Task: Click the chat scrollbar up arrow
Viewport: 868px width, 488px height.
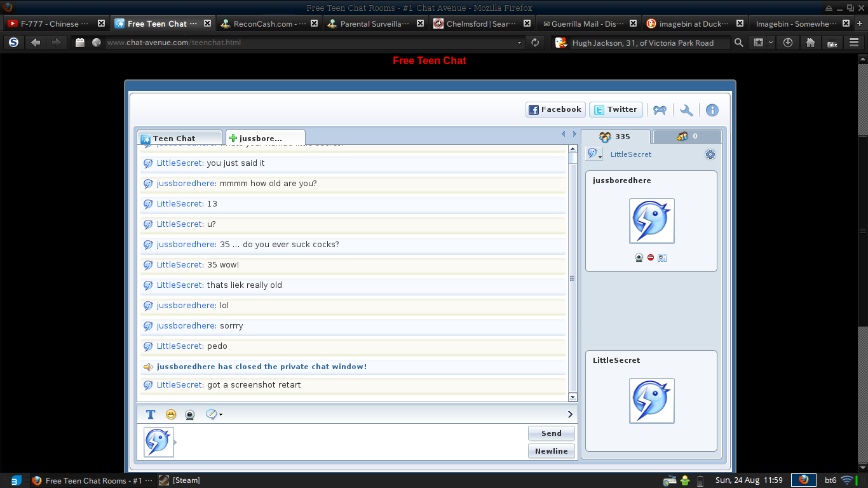Action: 573,149
